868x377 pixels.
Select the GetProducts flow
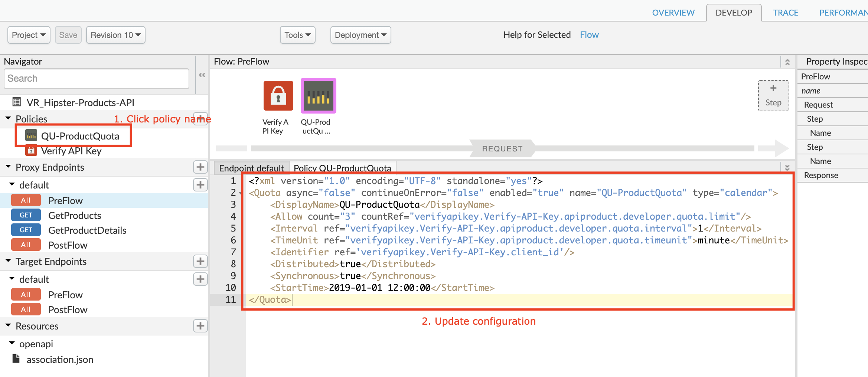(75, 216)
